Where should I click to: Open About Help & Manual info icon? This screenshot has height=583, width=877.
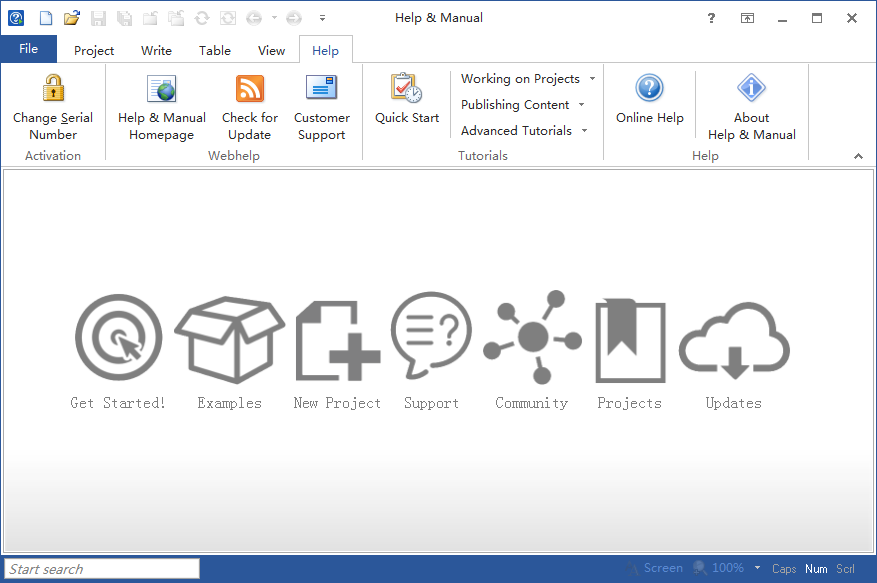[x=751, y=87]
